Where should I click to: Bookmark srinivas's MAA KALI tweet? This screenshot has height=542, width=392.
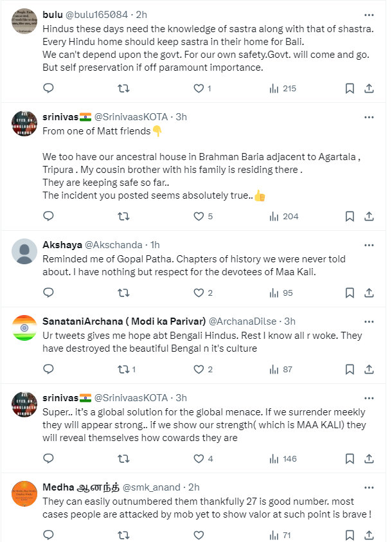point(349,458)
